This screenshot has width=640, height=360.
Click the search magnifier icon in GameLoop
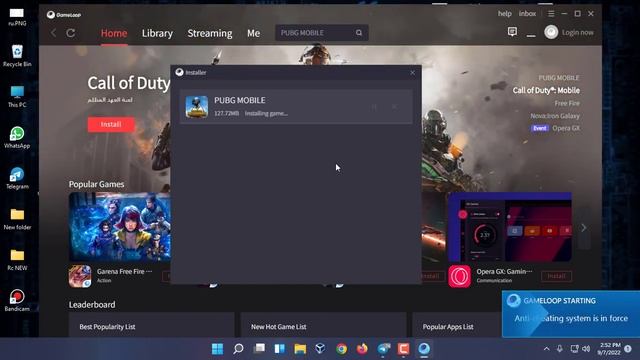pyautogui.click(x=359, y=33)
